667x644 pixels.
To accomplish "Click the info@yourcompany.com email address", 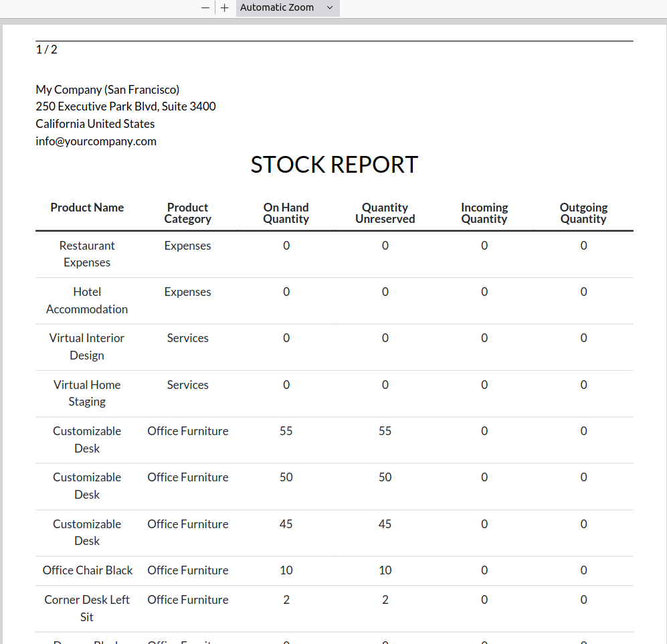I will 96,141.
